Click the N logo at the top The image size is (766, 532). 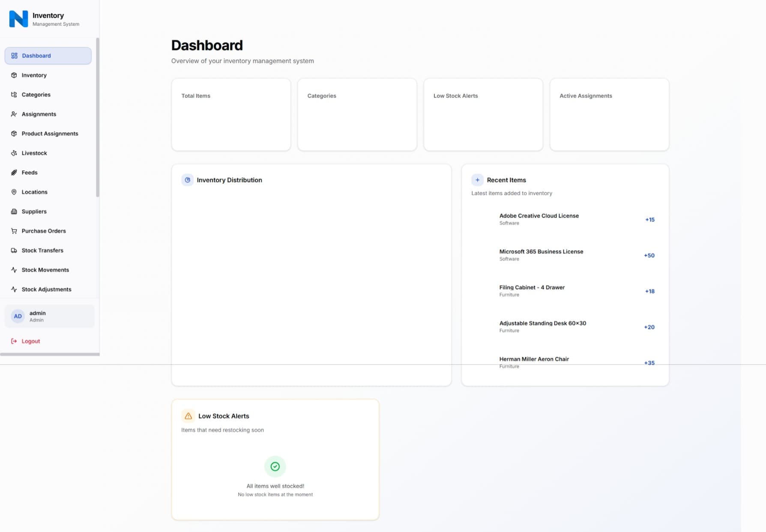click(x=18, y=18)
